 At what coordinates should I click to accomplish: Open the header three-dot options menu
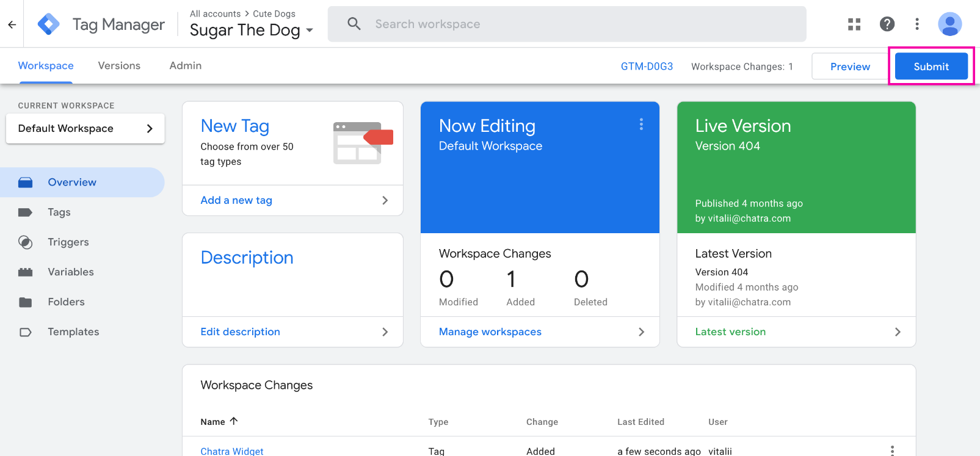tap(916, 24)
